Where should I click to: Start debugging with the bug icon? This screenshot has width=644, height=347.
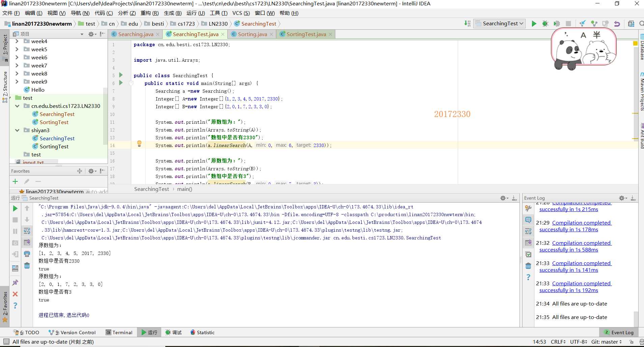(545, 24)
